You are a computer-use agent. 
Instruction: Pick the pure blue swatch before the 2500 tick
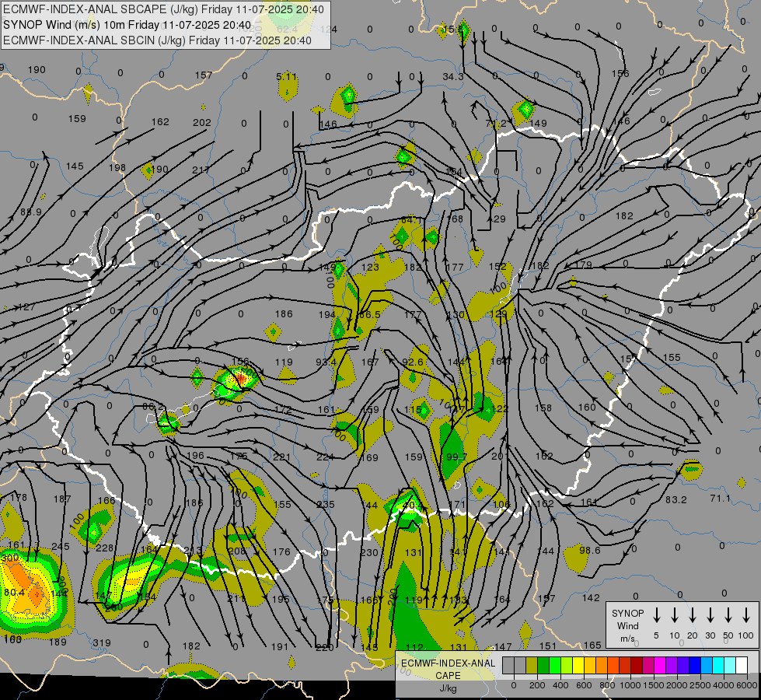click(x=694, y=666)
